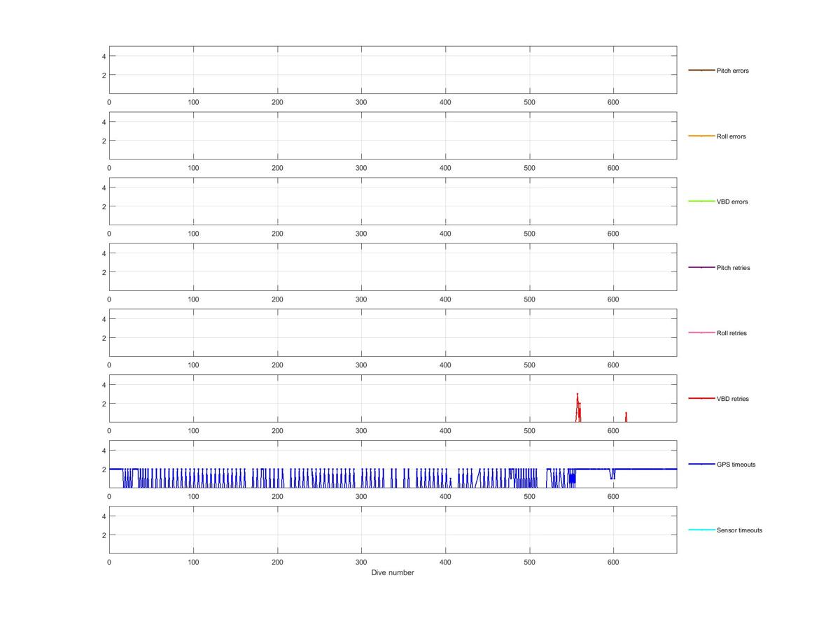Select the "Pitch retries" legend label
This screenshot has width=840, height=622.
pyautogui.click(x=733, y=268)
